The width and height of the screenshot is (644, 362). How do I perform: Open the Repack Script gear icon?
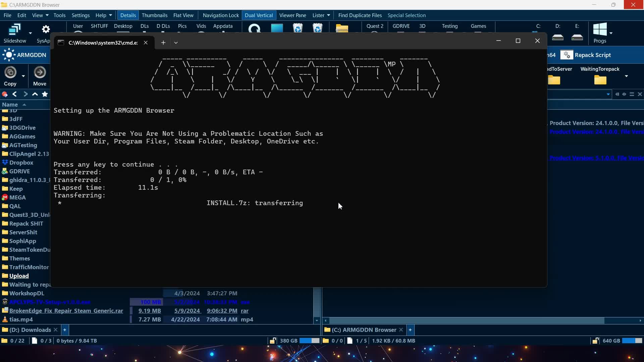567,55
